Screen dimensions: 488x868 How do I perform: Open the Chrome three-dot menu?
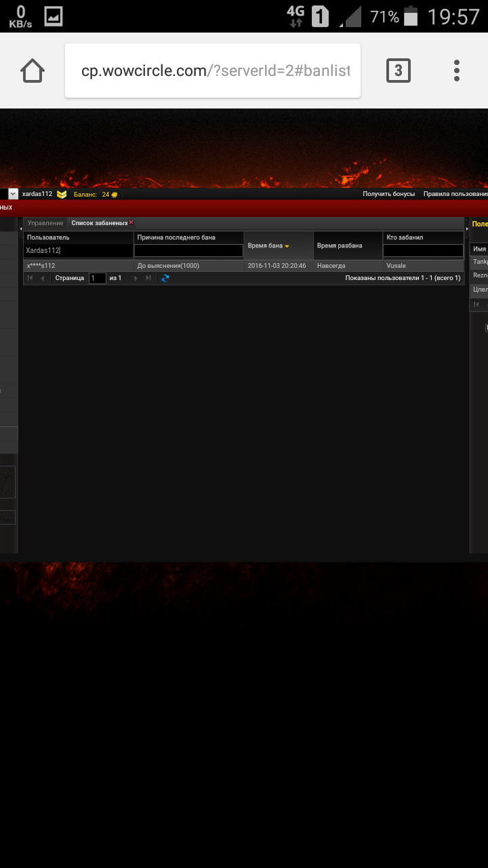457,71
